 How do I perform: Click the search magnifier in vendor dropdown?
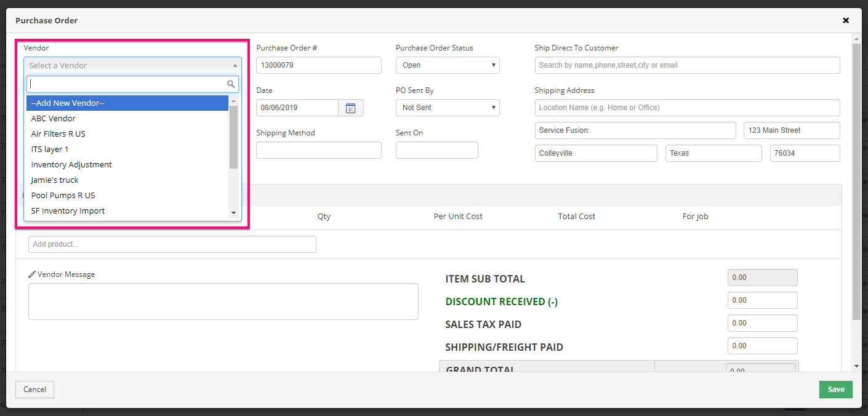[231, 84]
